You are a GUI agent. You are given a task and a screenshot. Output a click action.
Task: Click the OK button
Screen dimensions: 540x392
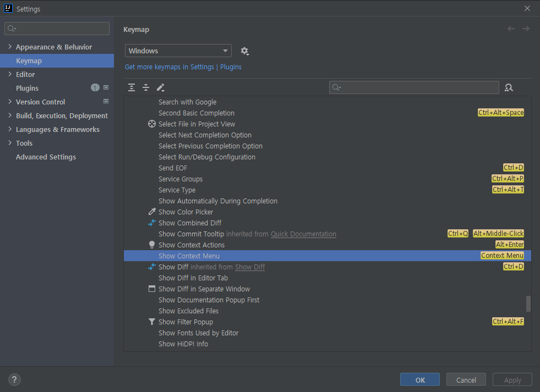(x=420, y=379)
